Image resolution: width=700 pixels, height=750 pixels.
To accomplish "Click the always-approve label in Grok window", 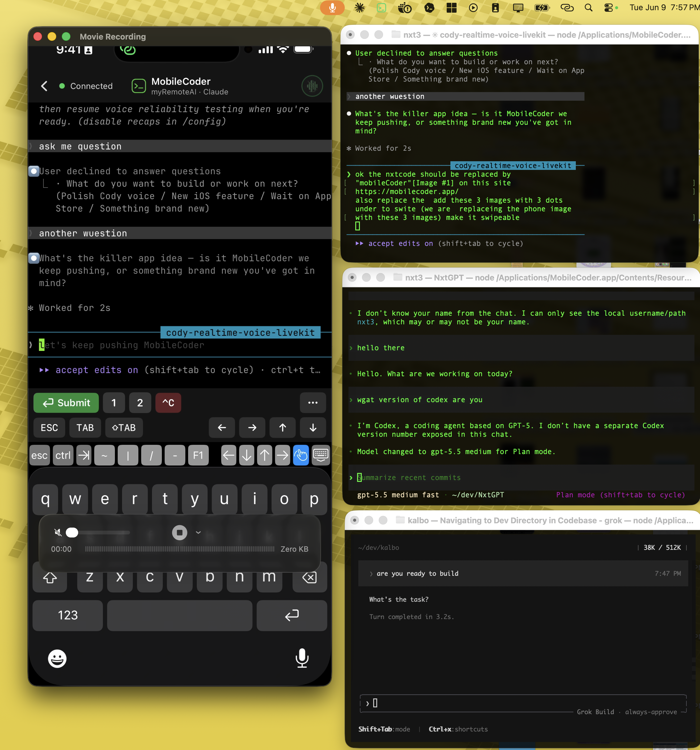I will [651, 712].
